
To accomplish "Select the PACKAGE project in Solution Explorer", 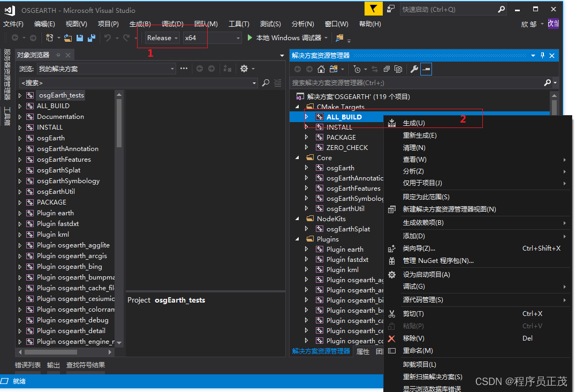I will pos(341,138).
